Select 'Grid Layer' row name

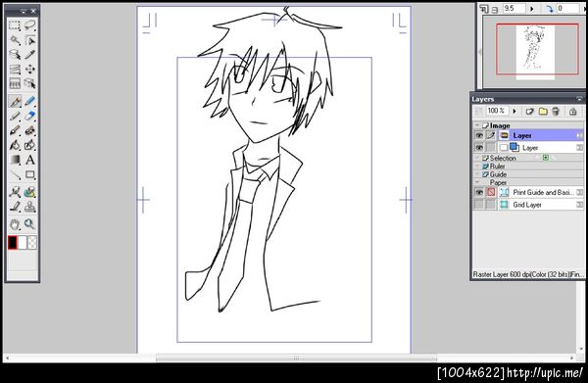pyautogui.click(x=527, y=205)
